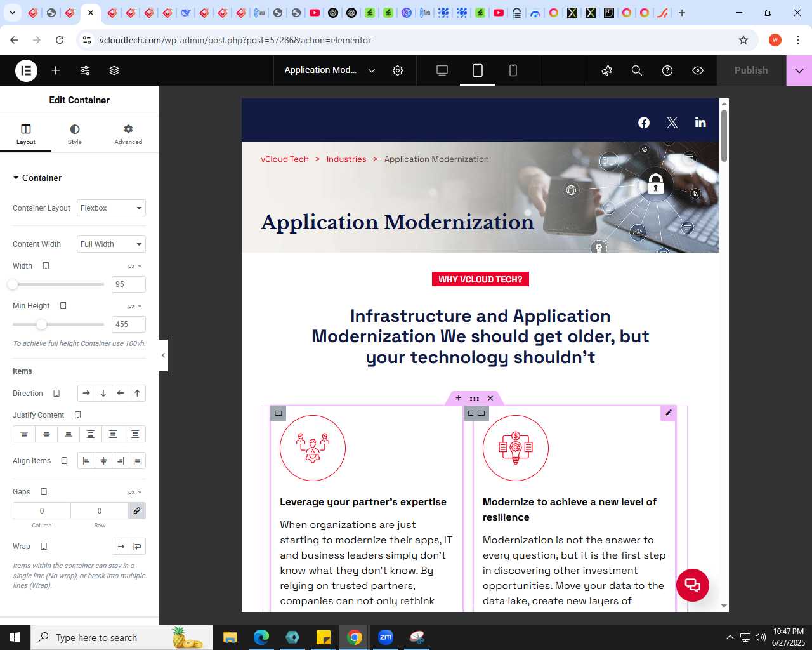Set Justify Content to start

[24, 434]
